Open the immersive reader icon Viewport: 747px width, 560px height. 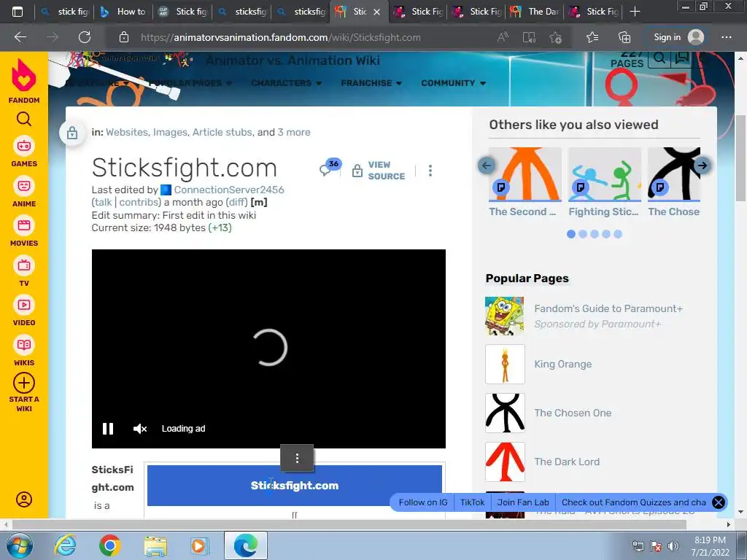click(529, 37)
